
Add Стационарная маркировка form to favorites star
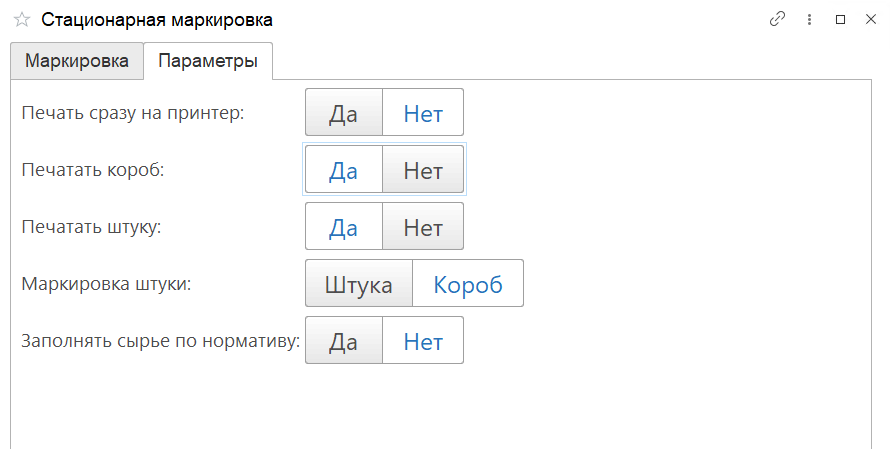(x=21, y=20)
